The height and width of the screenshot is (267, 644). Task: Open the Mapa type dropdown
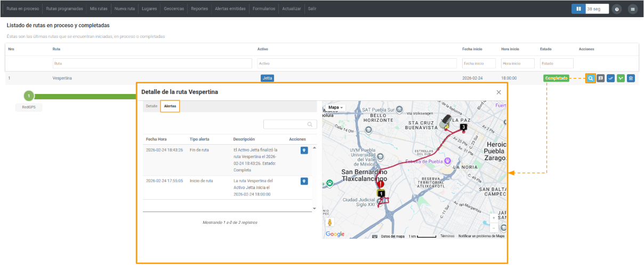[x=335, y=107]
